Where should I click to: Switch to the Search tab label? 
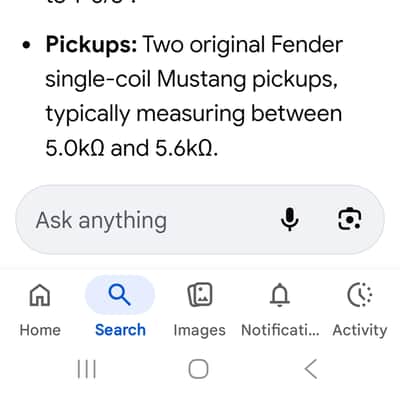tap(120, 330)
